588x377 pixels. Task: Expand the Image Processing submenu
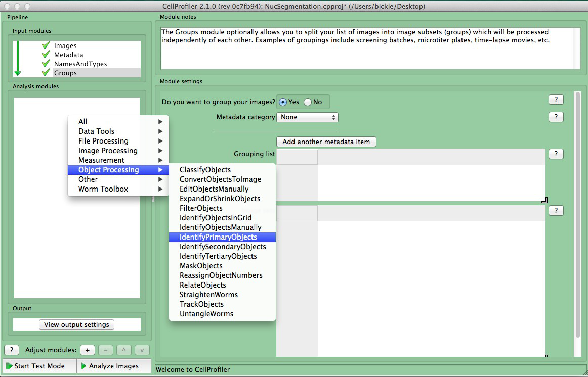tap(118, 151)
